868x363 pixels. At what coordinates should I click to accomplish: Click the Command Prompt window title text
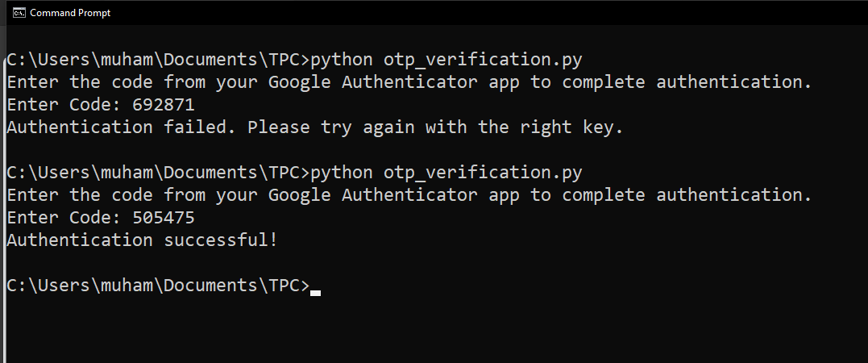click(x=70, y=13)
